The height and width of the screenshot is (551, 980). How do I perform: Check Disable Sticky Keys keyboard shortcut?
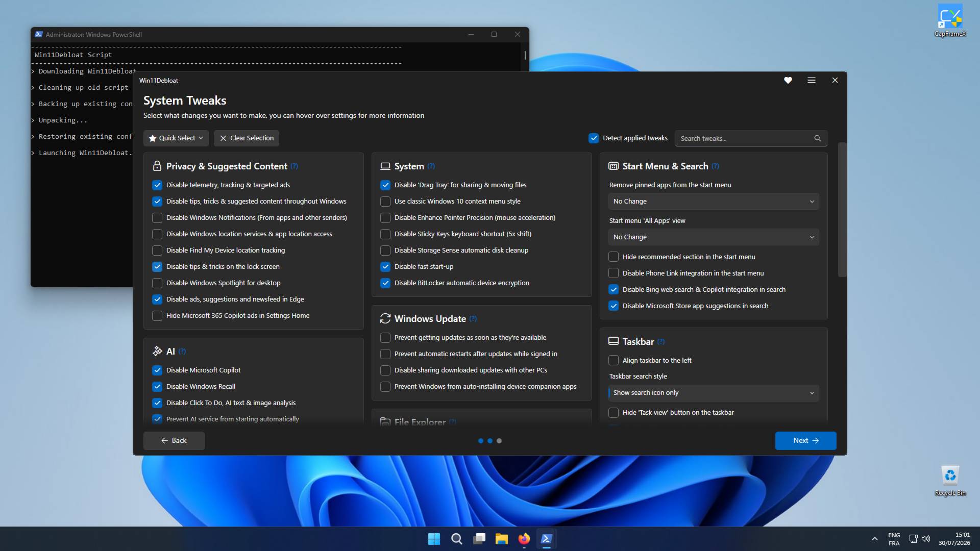tap(385, 234)
